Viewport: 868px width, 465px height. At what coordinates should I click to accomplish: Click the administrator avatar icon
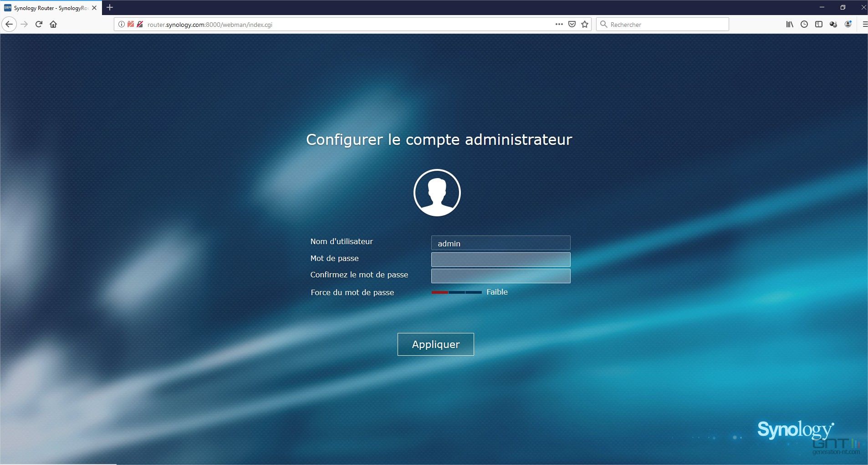437,192
